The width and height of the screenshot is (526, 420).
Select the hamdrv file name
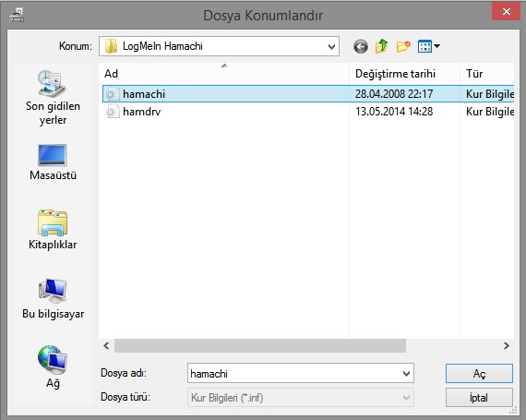141,112
